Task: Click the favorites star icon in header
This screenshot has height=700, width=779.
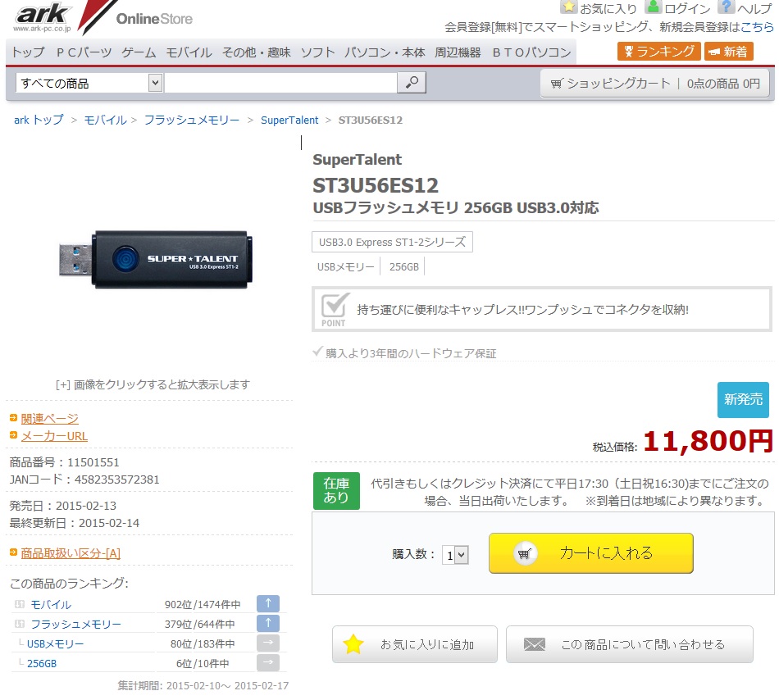Action: pyautogui.click(x=569, y=7)
